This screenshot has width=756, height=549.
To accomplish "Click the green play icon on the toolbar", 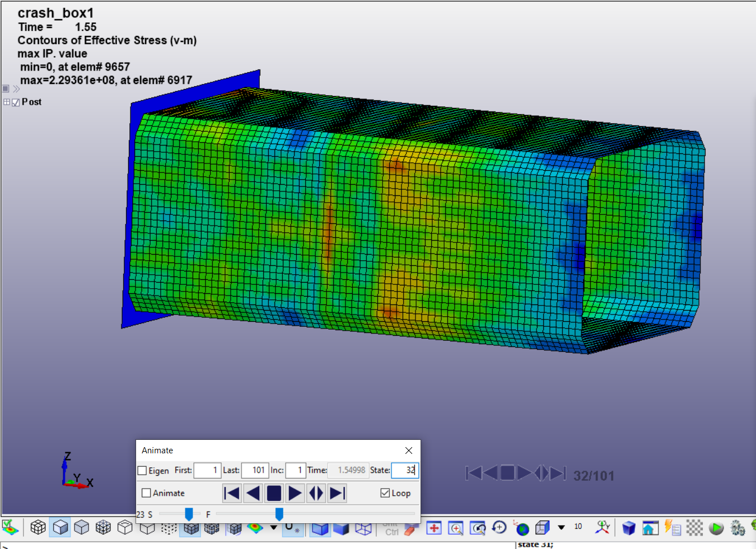I will 717,527.
